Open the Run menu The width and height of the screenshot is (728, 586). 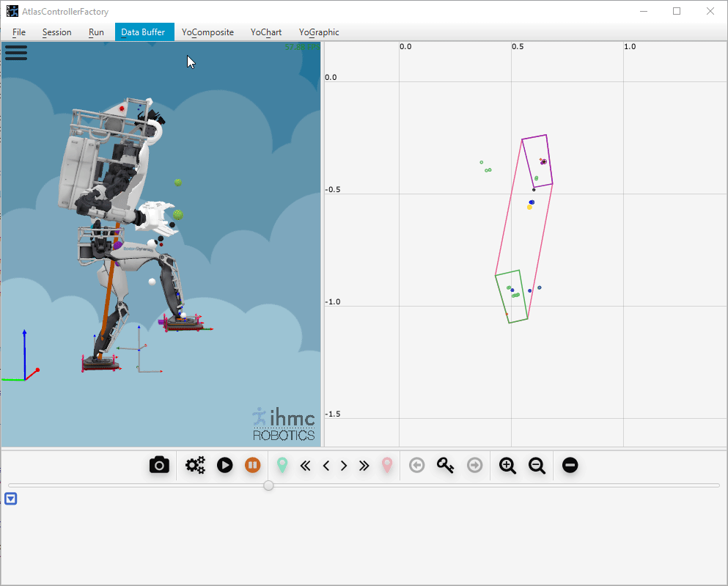[96, 32]
